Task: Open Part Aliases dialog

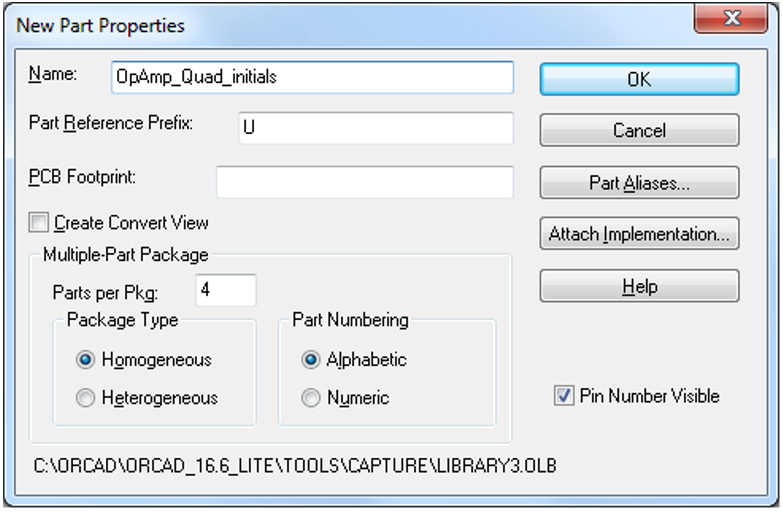Action: click(x=639, y=183)
